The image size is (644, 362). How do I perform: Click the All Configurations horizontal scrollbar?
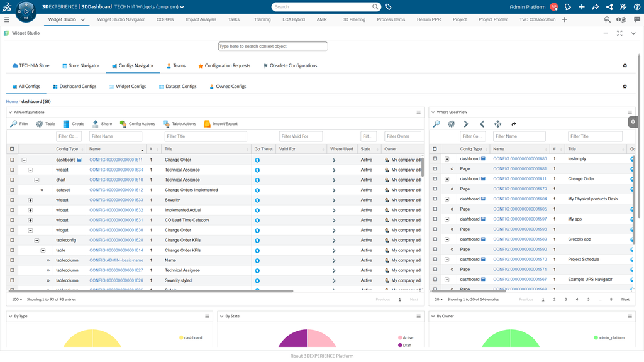click(x=151, y=291)
